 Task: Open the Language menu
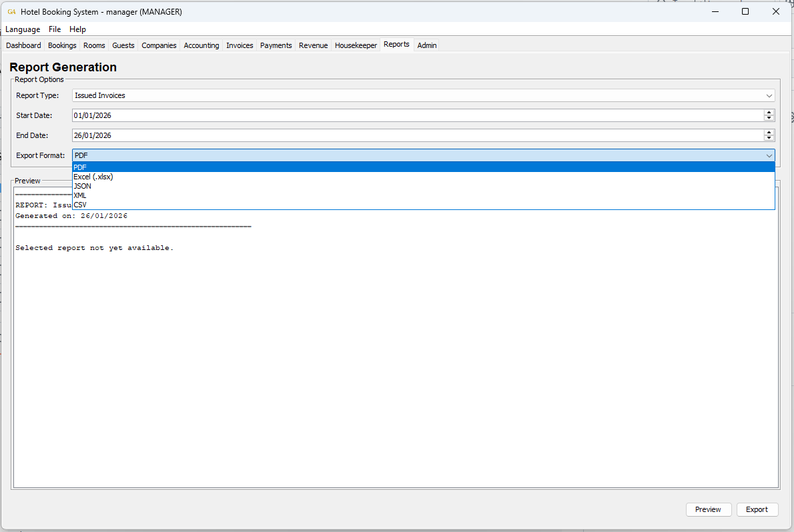pos(23,29)
